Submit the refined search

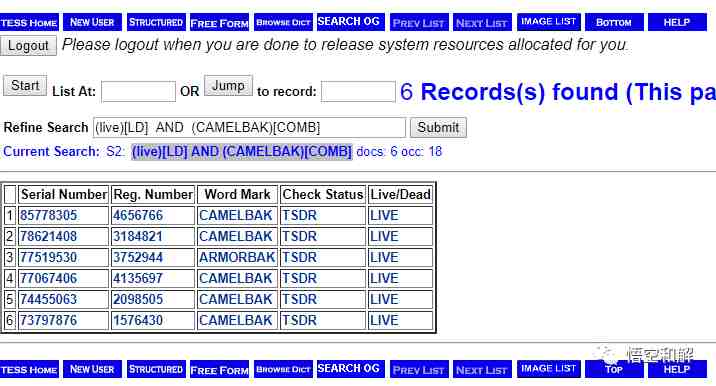pyautogui.click(x=438, y=127)
